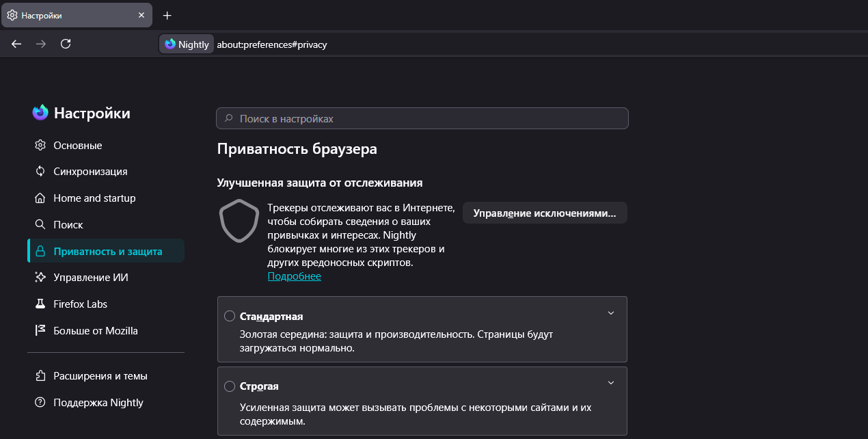Image resolution: width=868 pixels, height=439 pixels.
Task: Click the Управление исключениями button
Action: [x=545, y=213]
